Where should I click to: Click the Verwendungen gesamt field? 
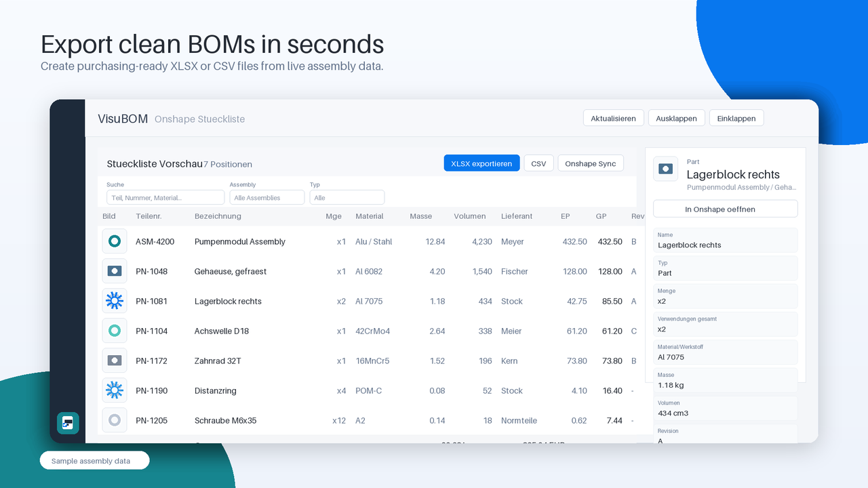click(x=725, y=325)
